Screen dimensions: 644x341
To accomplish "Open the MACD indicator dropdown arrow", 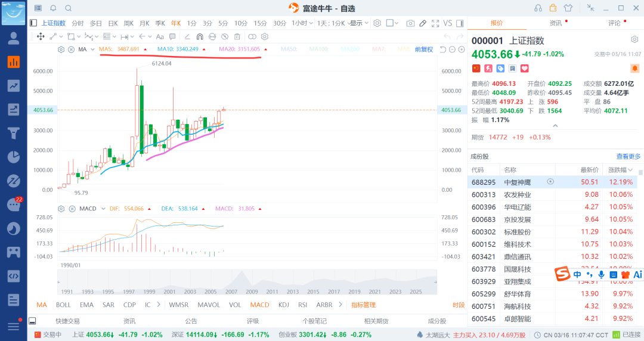I will click(x=103, y=209).
